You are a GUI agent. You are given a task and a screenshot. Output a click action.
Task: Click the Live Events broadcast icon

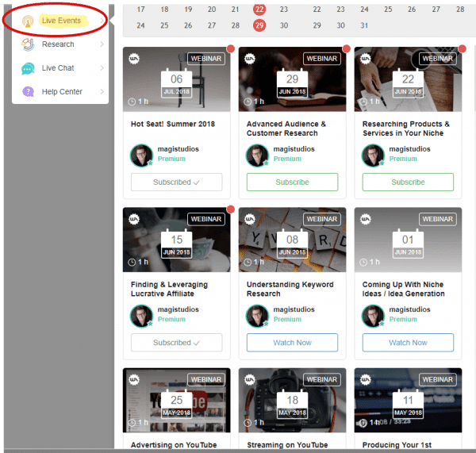[x=28, y=21]
